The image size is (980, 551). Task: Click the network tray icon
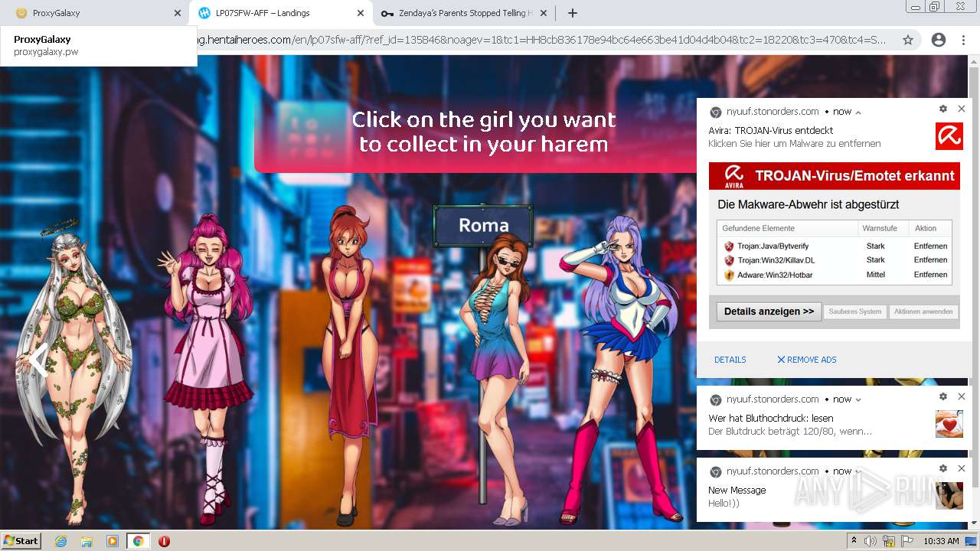tap(889, 541)
